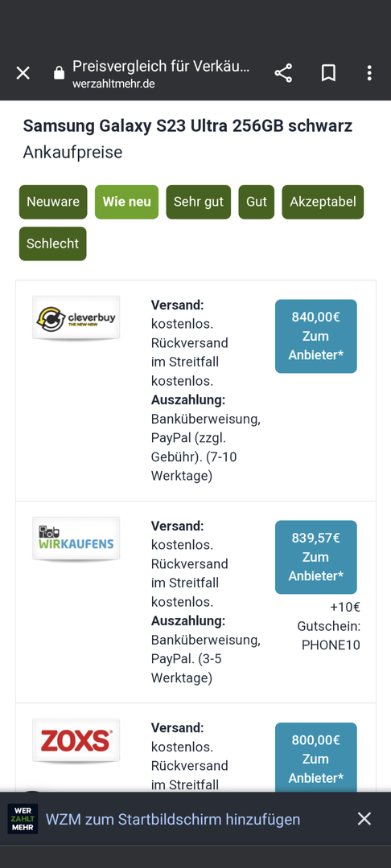The width and height of the screenshot is (391, 868).
Task: Open the share icon in toolbar
Action: click(x=283, y=72)
